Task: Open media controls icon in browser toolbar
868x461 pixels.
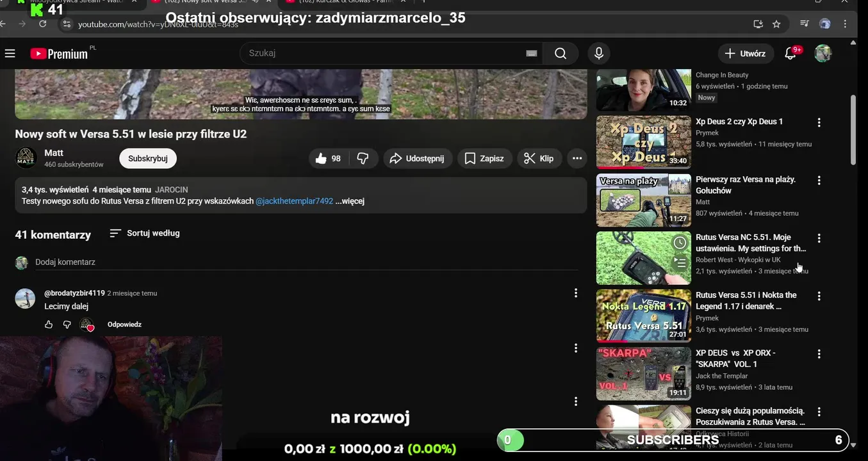Action: pyautogui.click(x=805, y=24)
